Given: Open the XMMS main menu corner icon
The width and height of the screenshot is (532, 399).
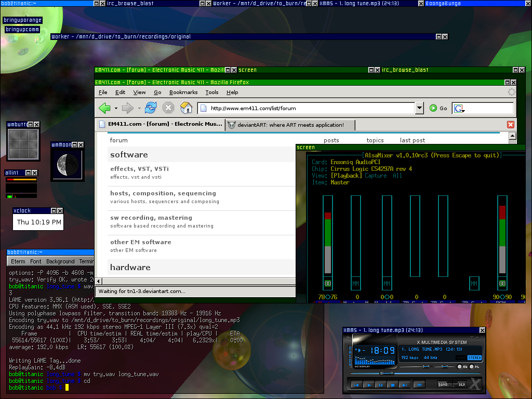Looking at the screenshot, I should coord(348,337).
